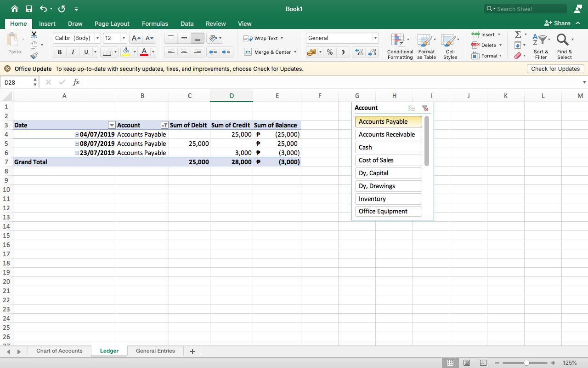This screenshot has width=588, height=368.
Task: Apply percent style formatting
Action: click(330, 52)
